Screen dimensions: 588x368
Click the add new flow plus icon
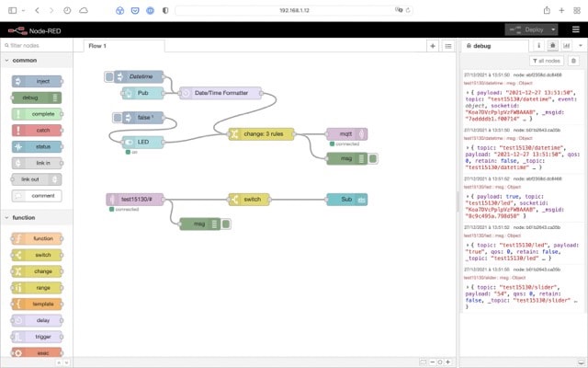[433, 45]
